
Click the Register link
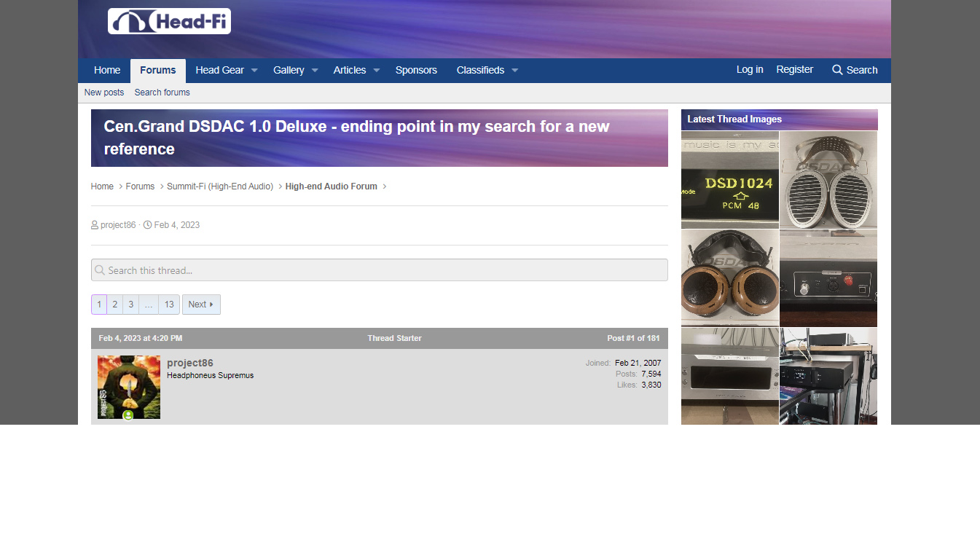point(795,70)
